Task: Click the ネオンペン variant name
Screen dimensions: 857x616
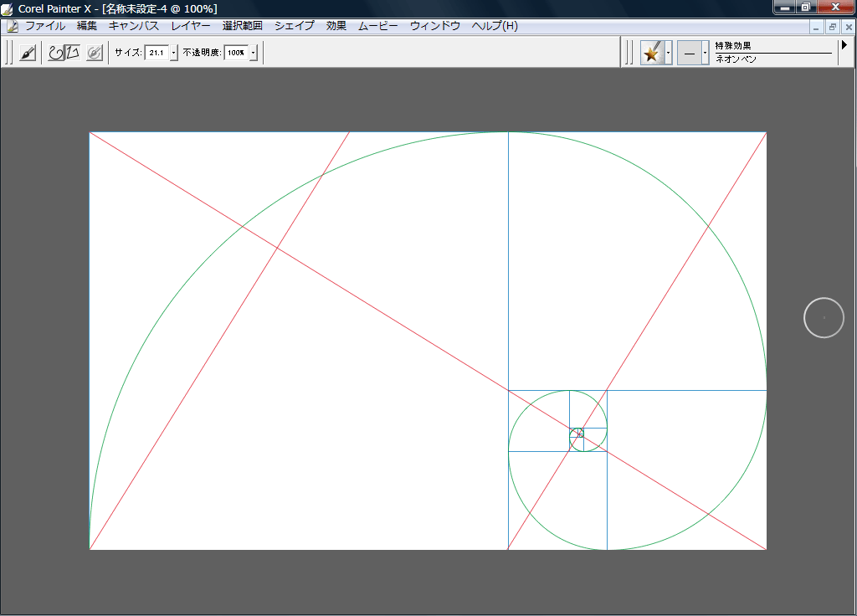Action: click(736, 59)
